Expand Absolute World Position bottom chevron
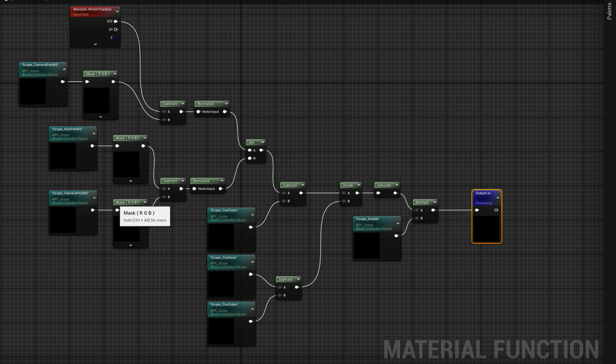616x364 pixels. [x=95, y=44]
